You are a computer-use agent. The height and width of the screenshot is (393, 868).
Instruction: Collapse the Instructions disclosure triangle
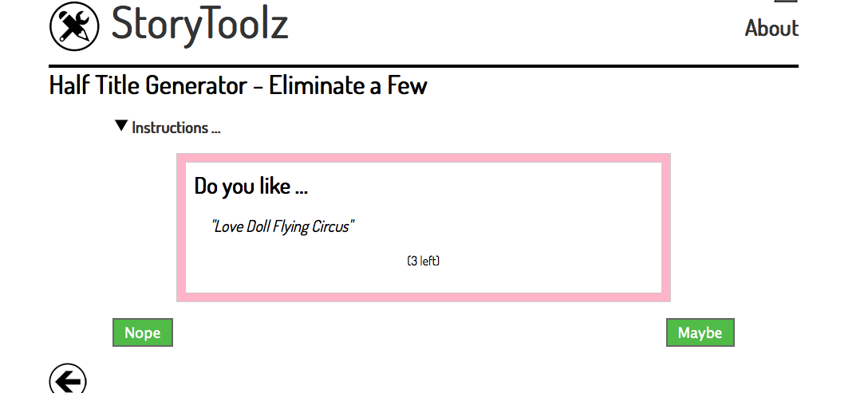(x=121, y=126)
